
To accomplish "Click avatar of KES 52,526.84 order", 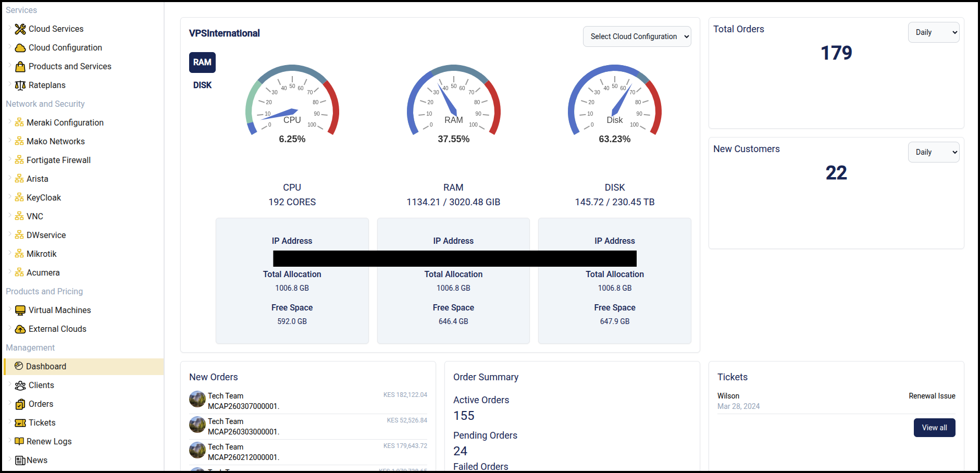I will [x=197, y=425].
